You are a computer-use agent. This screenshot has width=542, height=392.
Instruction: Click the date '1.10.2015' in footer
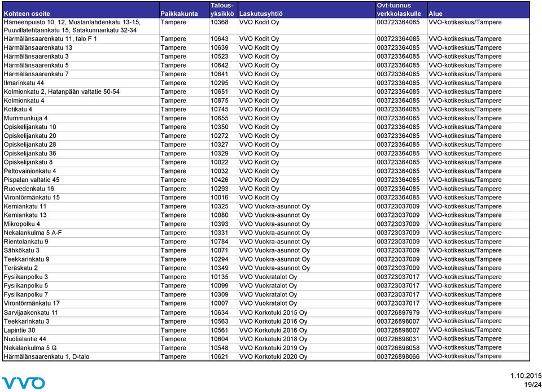pos(526,376)
